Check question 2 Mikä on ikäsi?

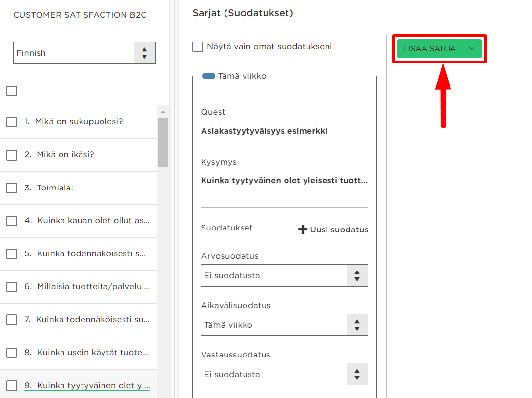[12, 155]
